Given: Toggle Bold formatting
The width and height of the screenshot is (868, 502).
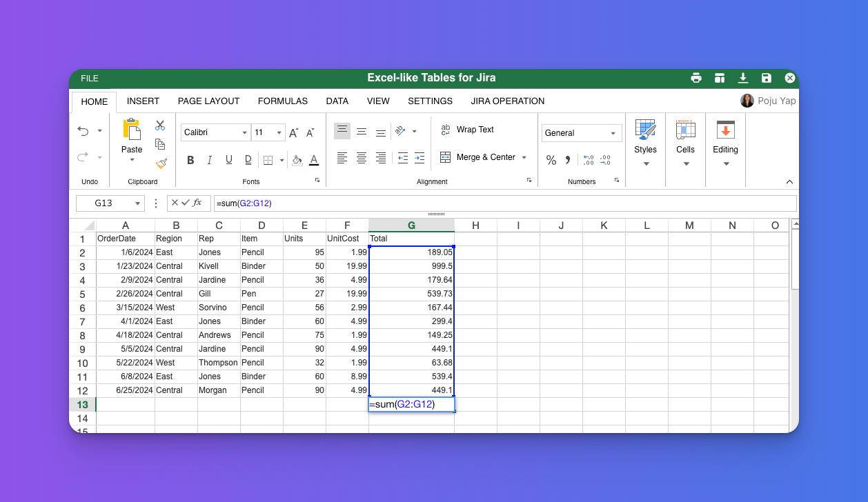Looking at the screenshot, I should 190,160.
